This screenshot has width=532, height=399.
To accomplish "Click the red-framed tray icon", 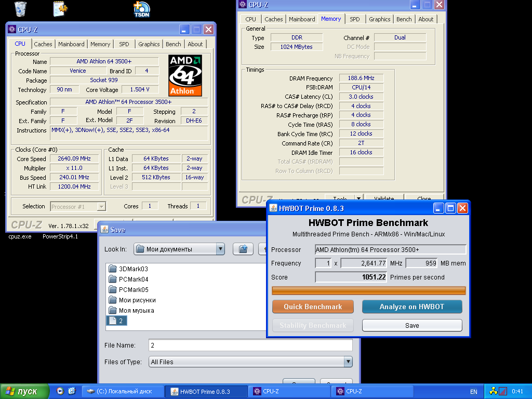I will point(503,392).
